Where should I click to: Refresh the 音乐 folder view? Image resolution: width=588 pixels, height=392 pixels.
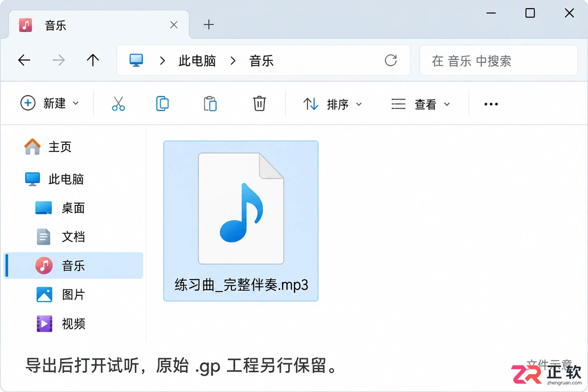coord(391,60)
